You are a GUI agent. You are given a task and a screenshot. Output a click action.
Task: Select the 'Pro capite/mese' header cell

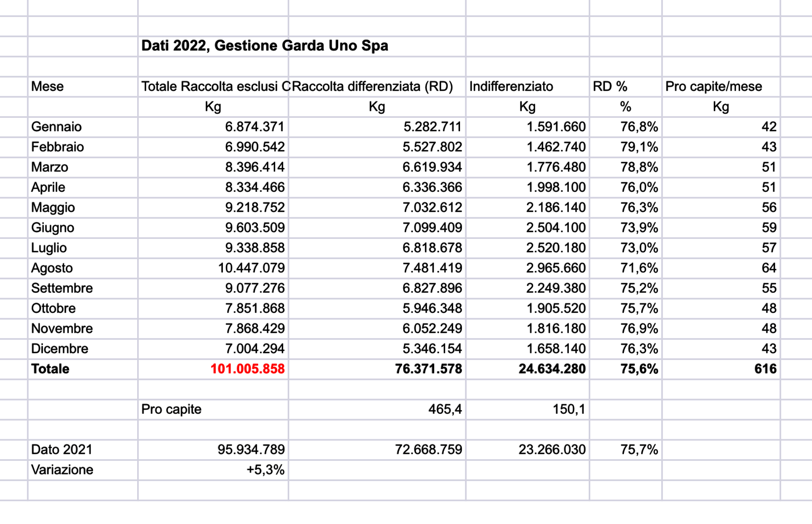(714, 86)
